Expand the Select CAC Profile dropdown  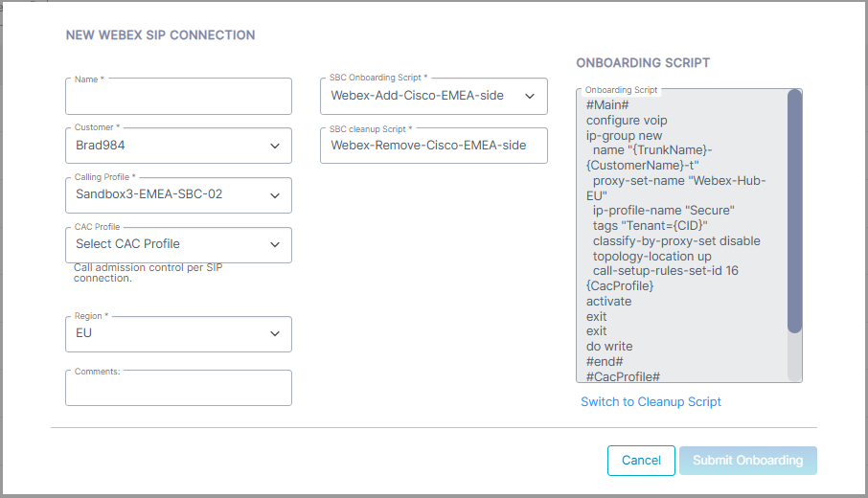[x=178, y=245]
